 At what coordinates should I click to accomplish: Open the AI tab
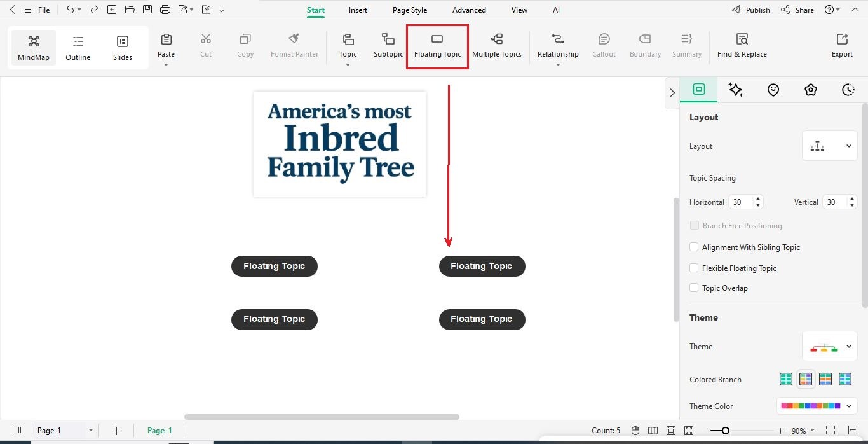(556, 10)
